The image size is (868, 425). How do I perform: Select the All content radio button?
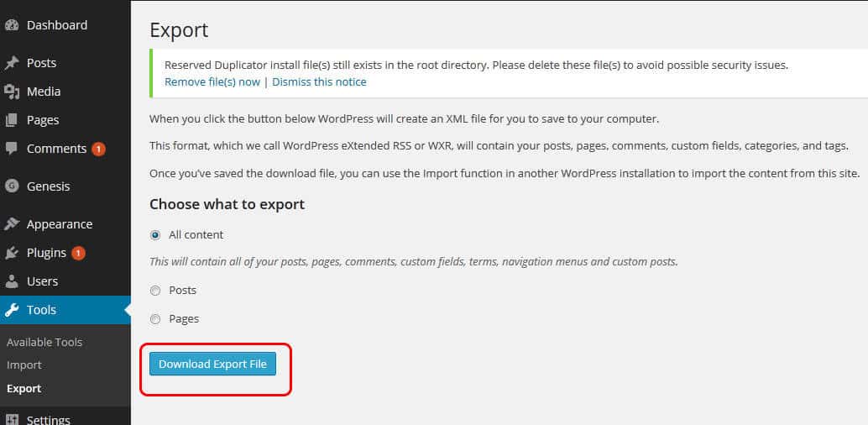155,235
